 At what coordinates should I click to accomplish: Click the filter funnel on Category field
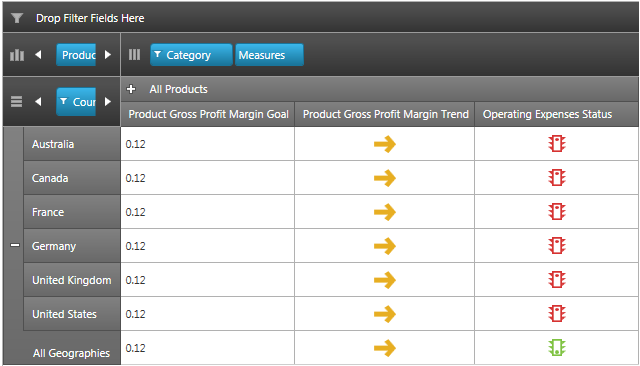(x=158, y=54)
